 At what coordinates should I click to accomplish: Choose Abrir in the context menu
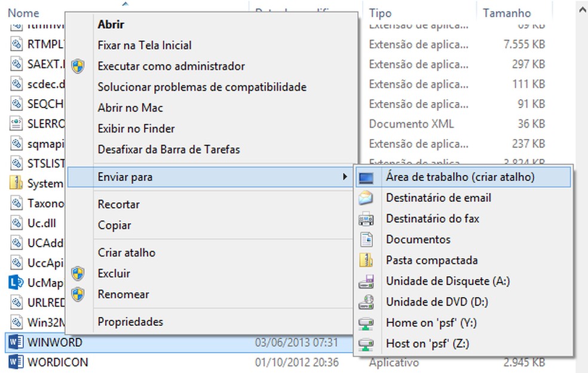point(111,24)
